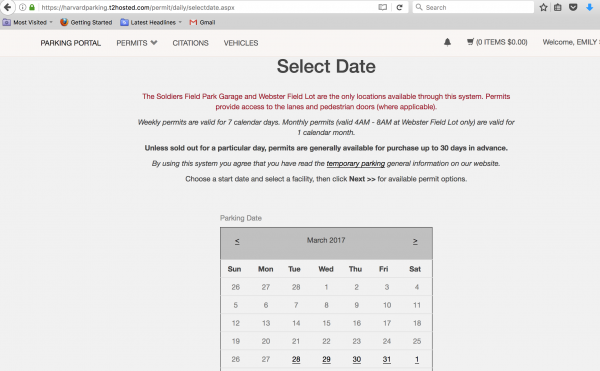Open shopping cart (0 items $0.00)

(497, 42)
